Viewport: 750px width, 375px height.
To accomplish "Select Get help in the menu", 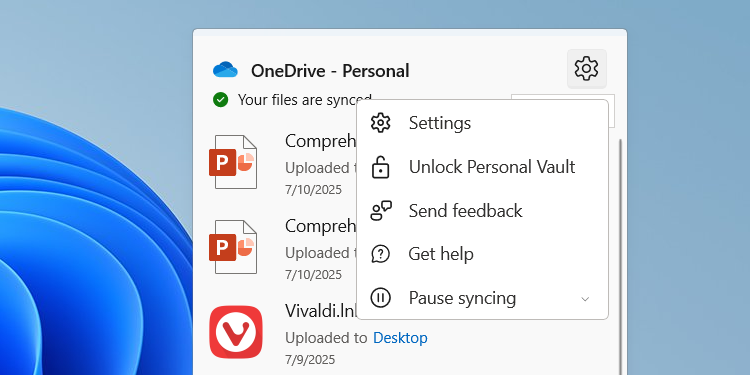I will [483, 254].
